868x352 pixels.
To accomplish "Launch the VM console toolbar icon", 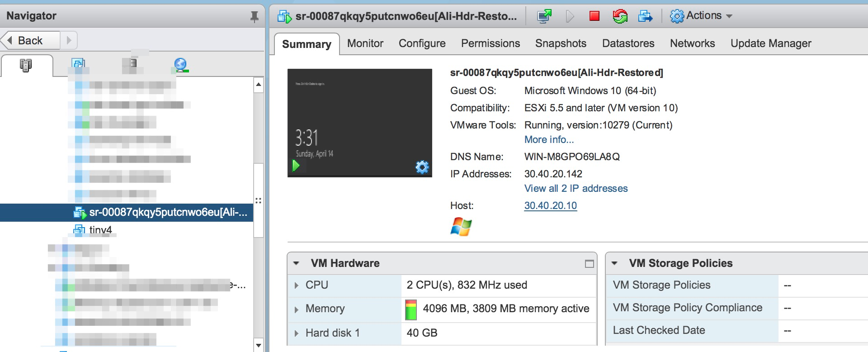I will (x=544, y=16).
